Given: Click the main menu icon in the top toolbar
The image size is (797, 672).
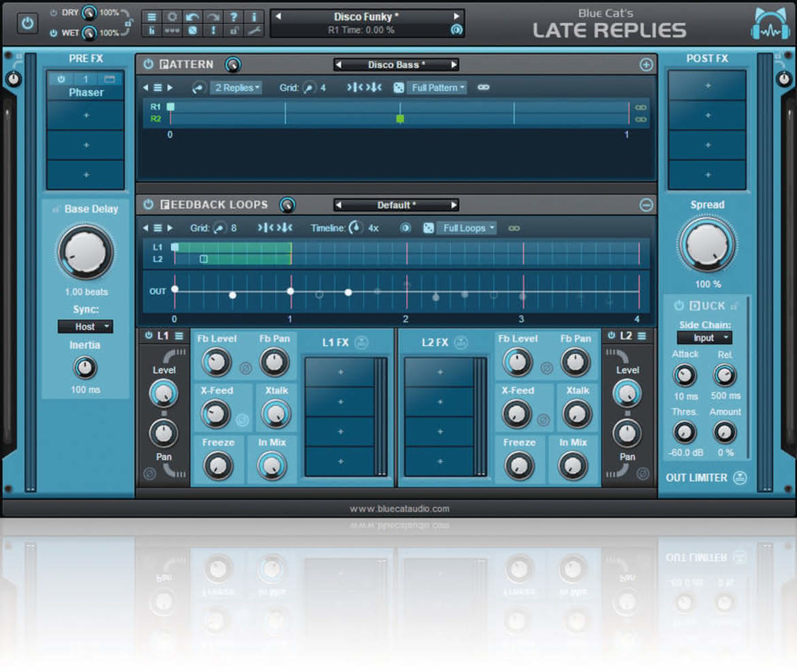Looking at the screenshot, I should 151,17.
